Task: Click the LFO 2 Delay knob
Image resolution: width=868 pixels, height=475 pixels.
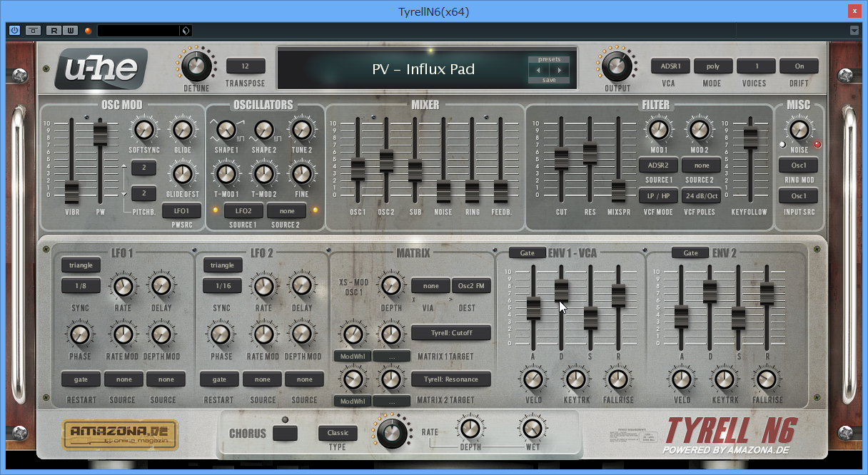Action: pyautogui.click(x=302, y=286)
